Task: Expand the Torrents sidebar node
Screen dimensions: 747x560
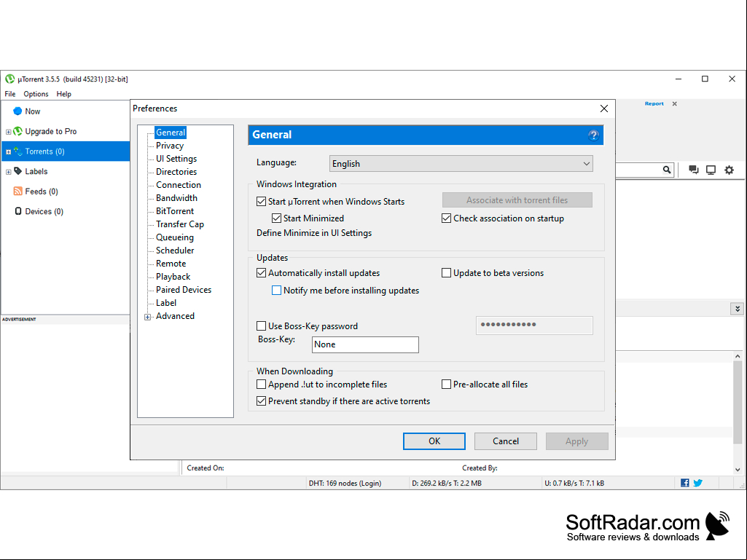Action: 8,152
